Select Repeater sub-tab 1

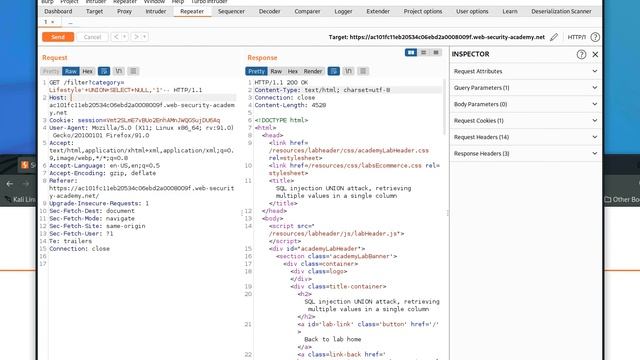pos(46,22)
